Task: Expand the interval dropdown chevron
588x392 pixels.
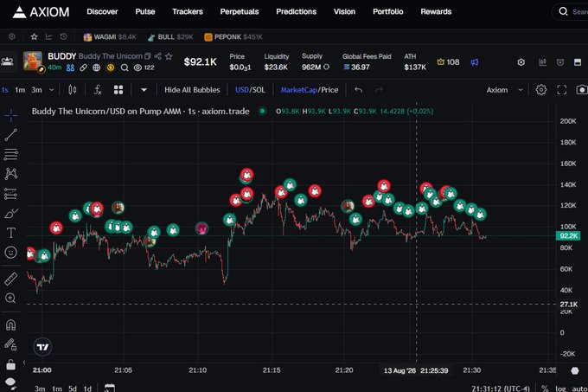Action: coord(52,90)
